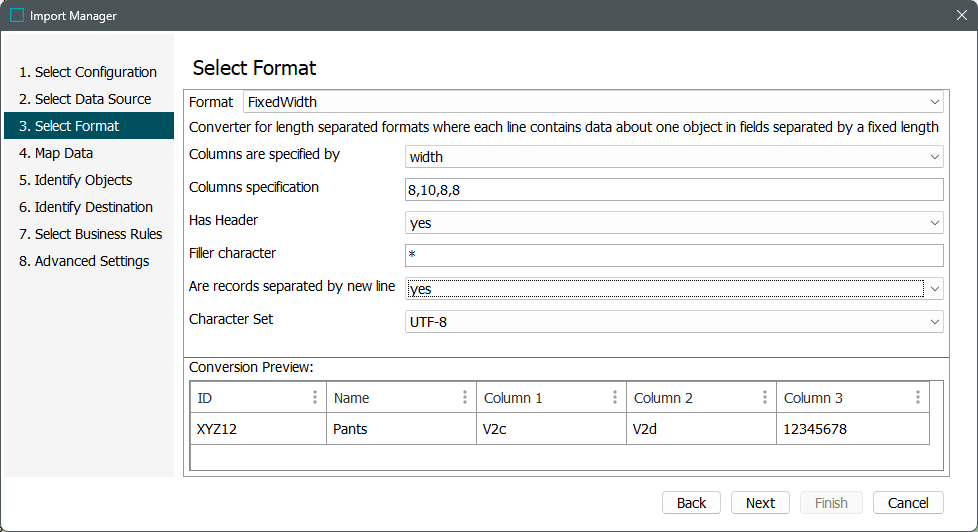Open the Name column options menu
The width and height of the screenshot is (978, 532).
[465, 397]
